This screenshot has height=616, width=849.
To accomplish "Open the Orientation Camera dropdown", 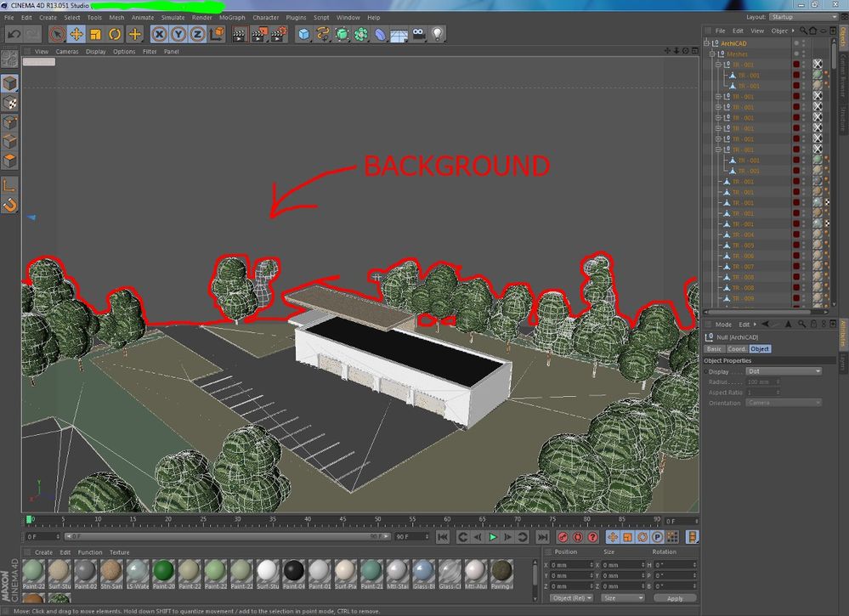I will (784, 403).
